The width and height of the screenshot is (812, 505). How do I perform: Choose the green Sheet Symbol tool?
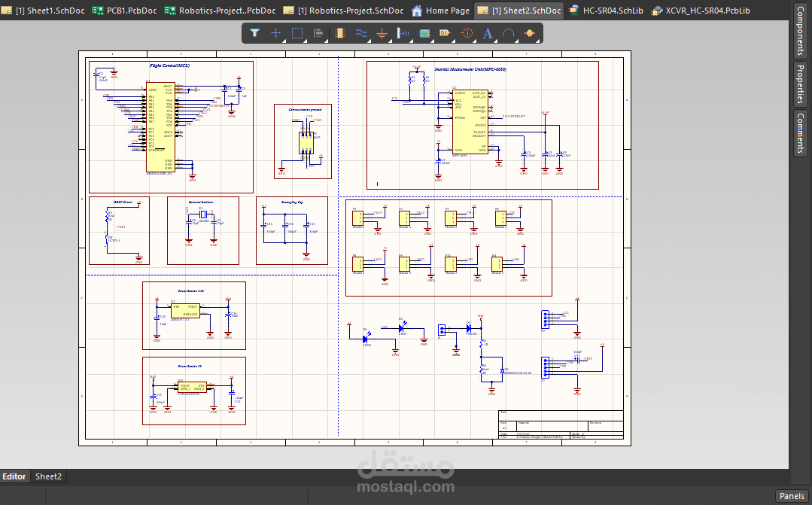click(424, 33)
